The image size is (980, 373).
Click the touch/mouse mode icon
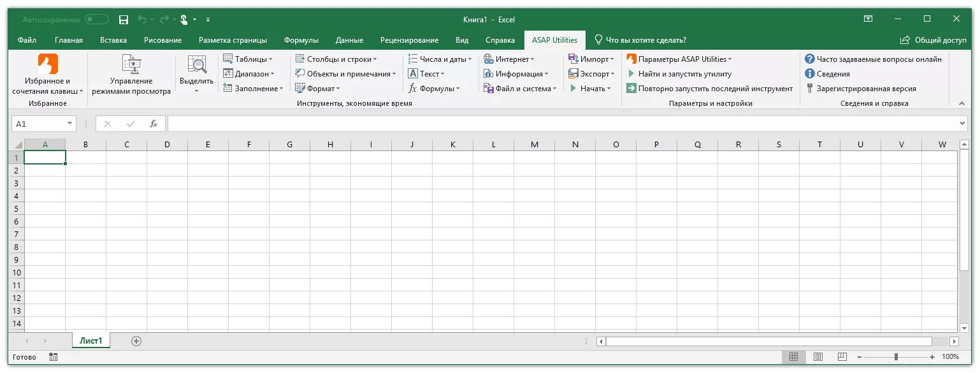point(184,20)
